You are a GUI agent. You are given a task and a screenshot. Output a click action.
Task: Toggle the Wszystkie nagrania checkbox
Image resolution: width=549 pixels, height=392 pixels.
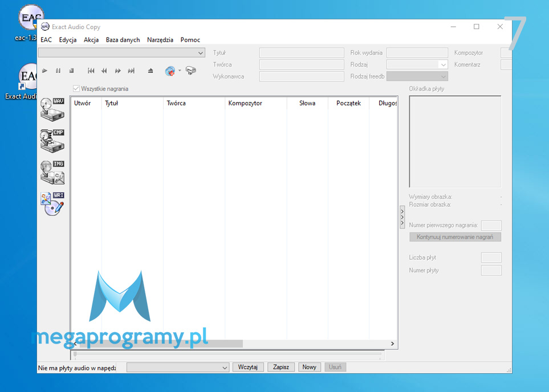[76, 89]
